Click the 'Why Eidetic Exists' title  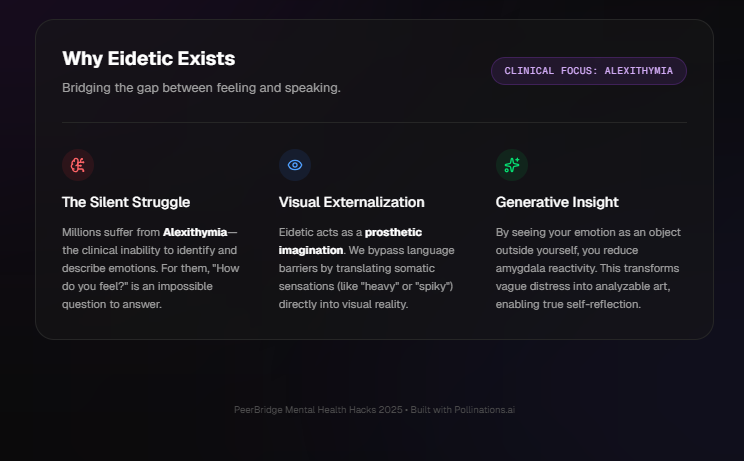point(148,59)
